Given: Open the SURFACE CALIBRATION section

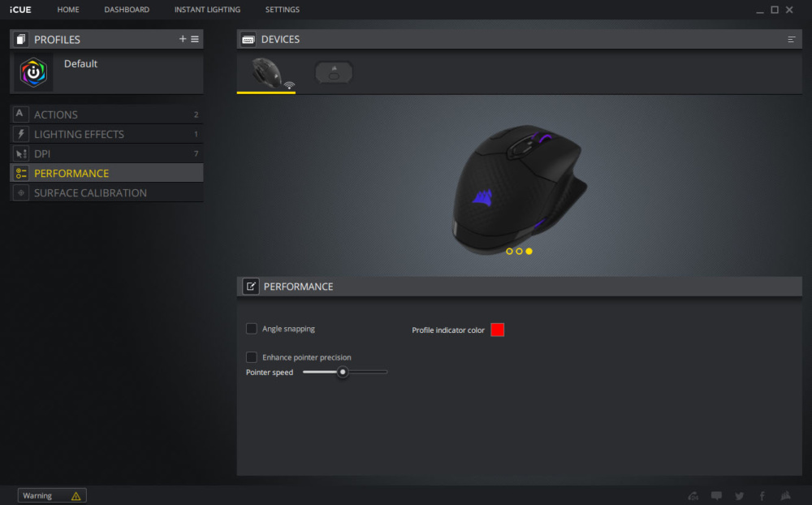Looking at the screenshot, I should (106, 192).
